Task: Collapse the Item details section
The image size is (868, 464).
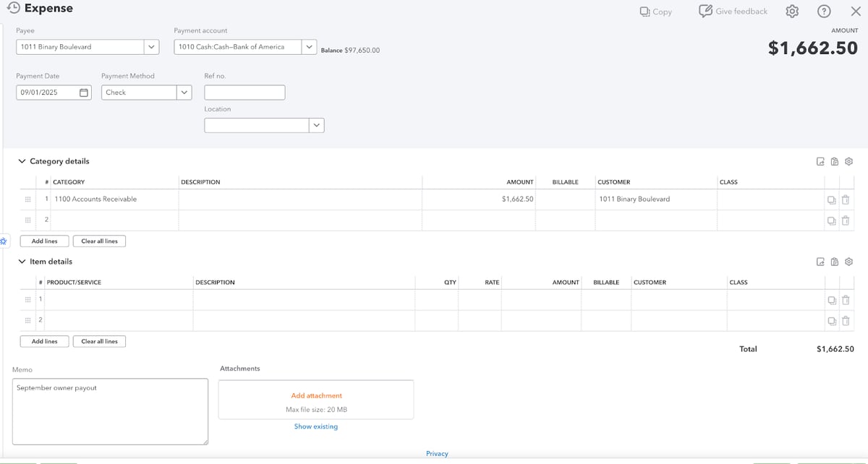Action: (x=22, y=262)
